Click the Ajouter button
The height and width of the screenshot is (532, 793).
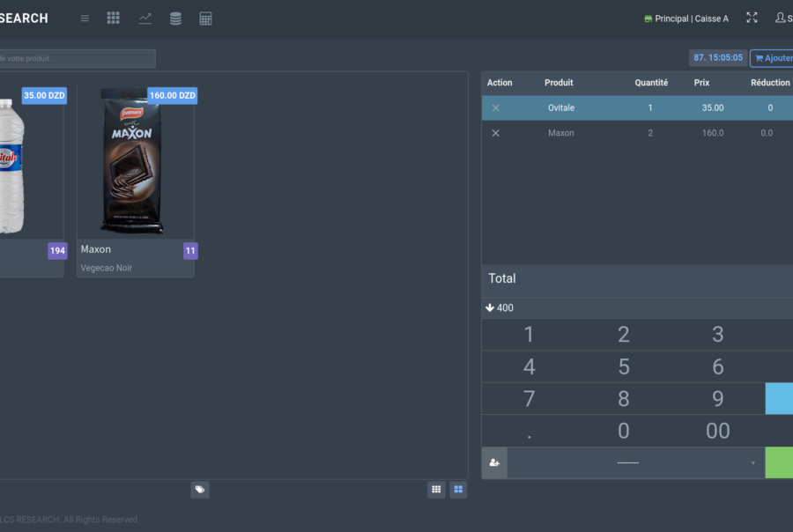click(772, 58)
